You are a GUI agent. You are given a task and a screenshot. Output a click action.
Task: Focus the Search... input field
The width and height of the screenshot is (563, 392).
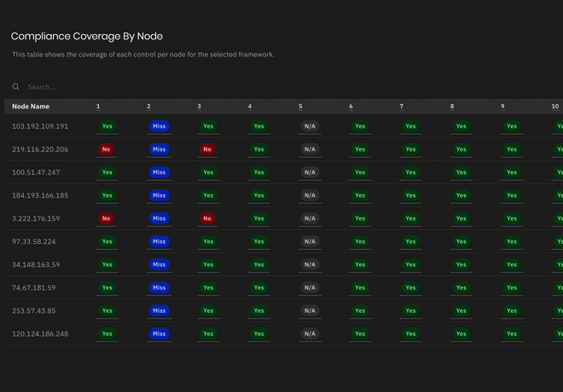tap(41, 87)
